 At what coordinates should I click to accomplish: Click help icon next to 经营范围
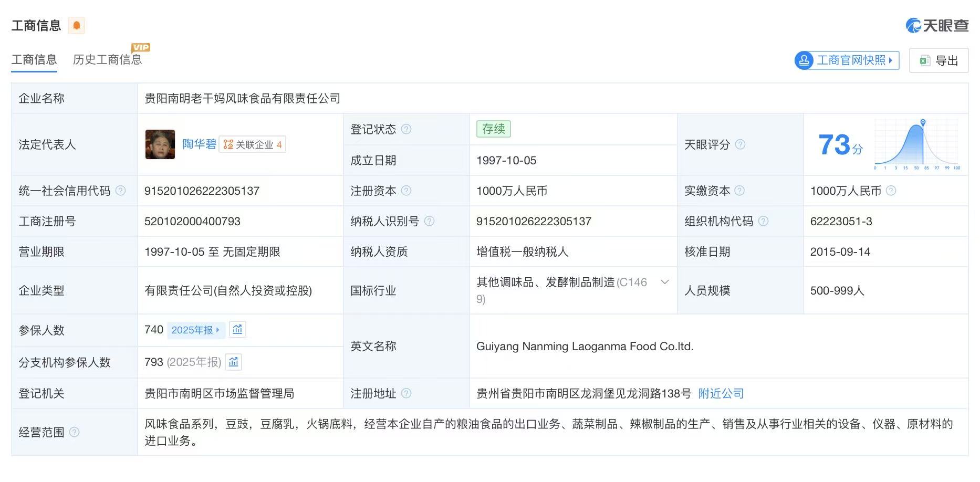(x=74, y=432)
